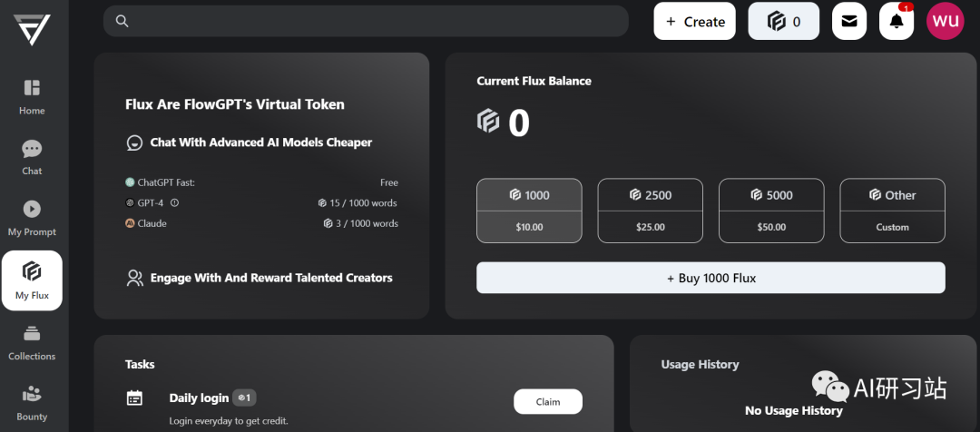This screenshot has height=432, width=980.
Task: Click the top search input field
Action: pyautogui.click(x=366, y=21)
